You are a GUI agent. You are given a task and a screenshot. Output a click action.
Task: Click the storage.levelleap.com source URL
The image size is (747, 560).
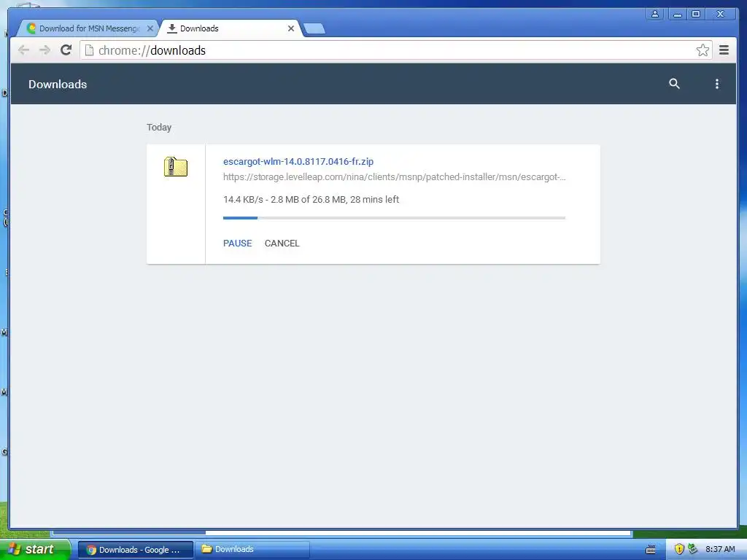click(x=395, y=177)
